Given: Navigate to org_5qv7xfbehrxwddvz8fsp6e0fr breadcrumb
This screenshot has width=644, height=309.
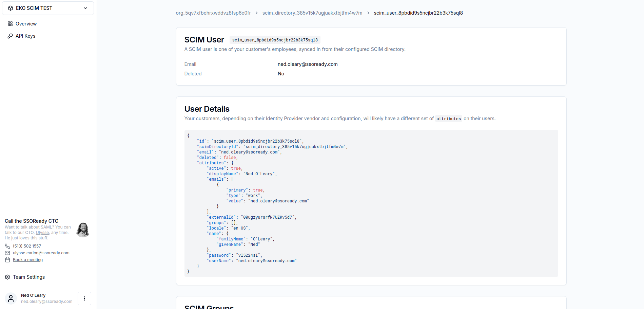Looking at the screenshot, I should click(213, 13).
